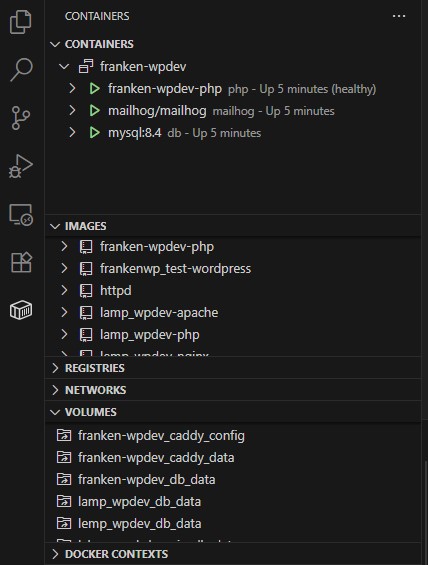Expand the frankenwp_test-wordpress image chevron

[64, 269]
